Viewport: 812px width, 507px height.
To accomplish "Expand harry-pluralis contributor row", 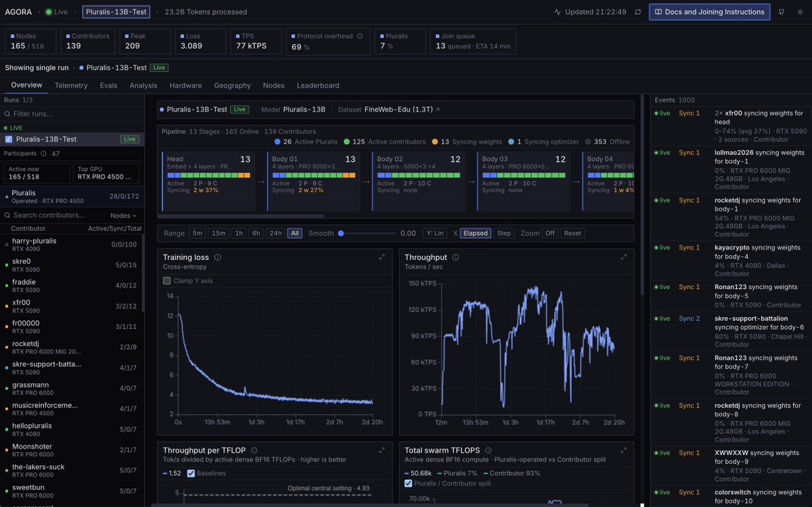I will coord(72,244).
